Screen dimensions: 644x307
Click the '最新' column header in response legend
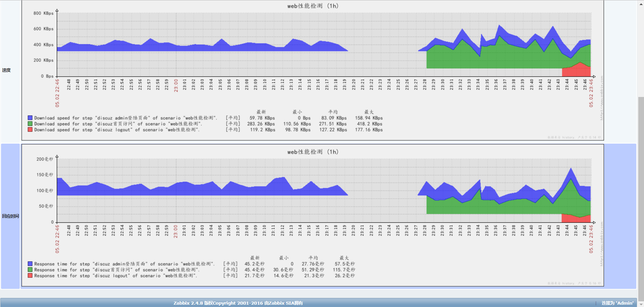tap(255, 258)
